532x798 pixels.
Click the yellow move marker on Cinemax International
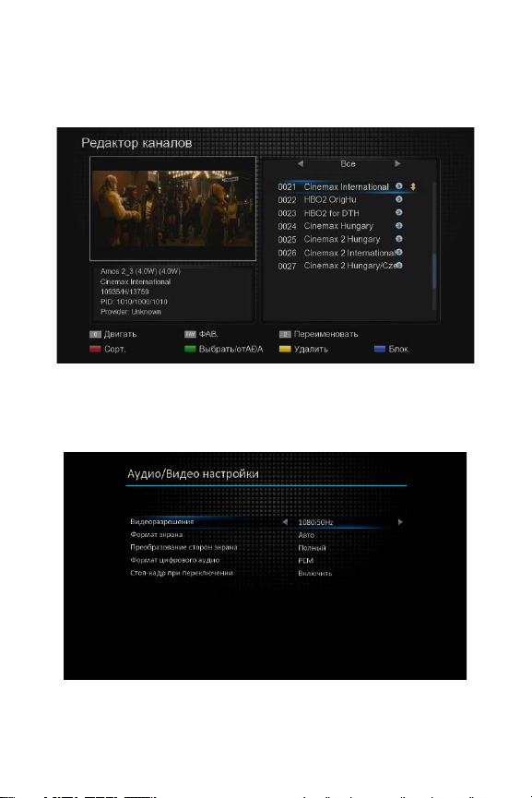[x=413, y=186]
